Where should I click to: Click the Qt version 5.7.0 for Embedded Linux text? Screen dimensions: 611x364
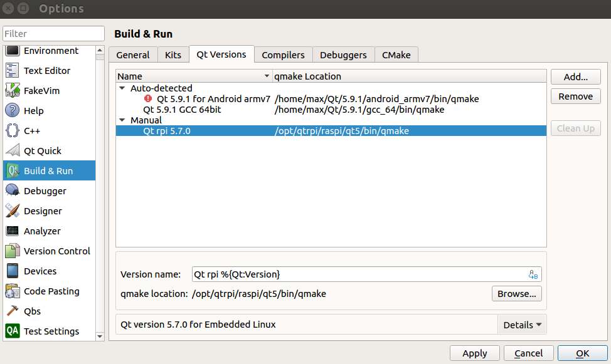click(x=198, y=325)
